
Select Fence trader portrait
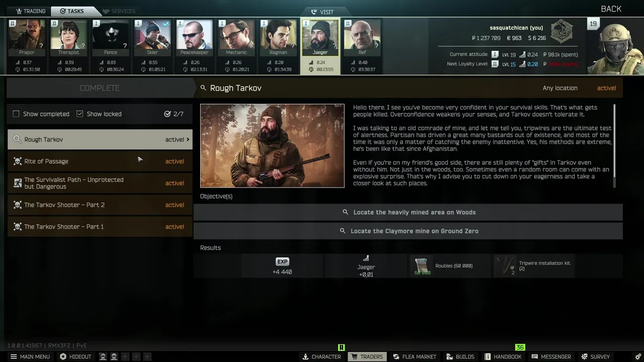pos(110,38)
